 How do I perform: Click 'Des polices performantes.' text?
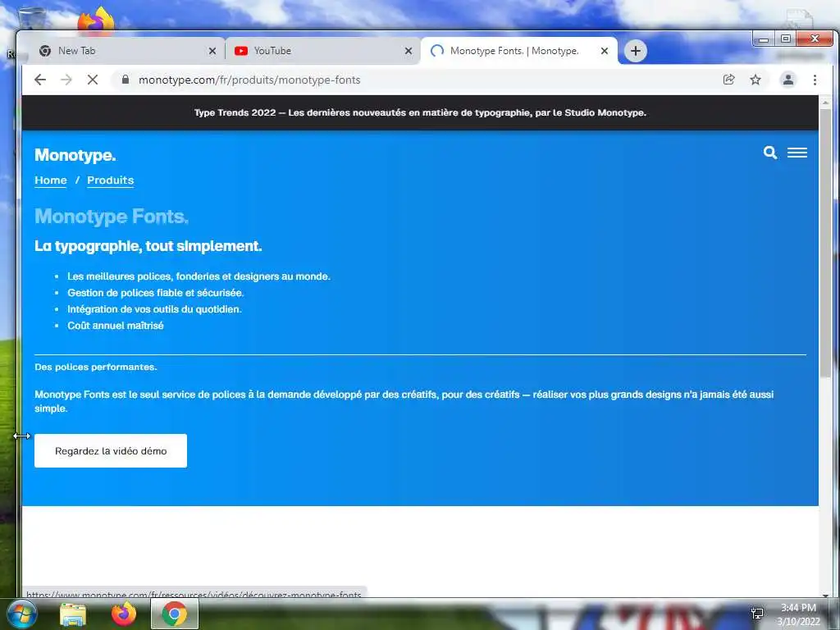pyautogui.click(x=96, y=367)
